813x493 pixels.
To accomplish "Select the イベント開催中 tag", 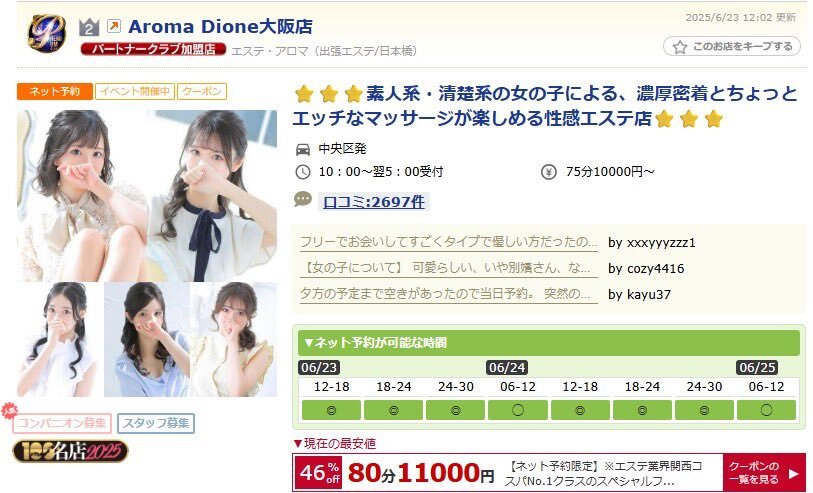I will (x=135, y=91).
